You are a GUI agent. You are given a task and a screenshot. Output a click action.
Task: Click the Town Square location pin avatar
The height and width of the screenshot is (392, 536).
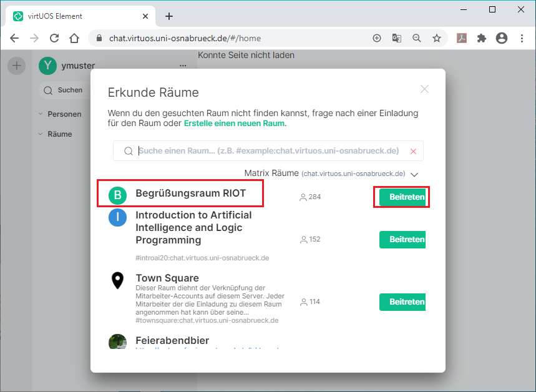(x=117, y=281)
